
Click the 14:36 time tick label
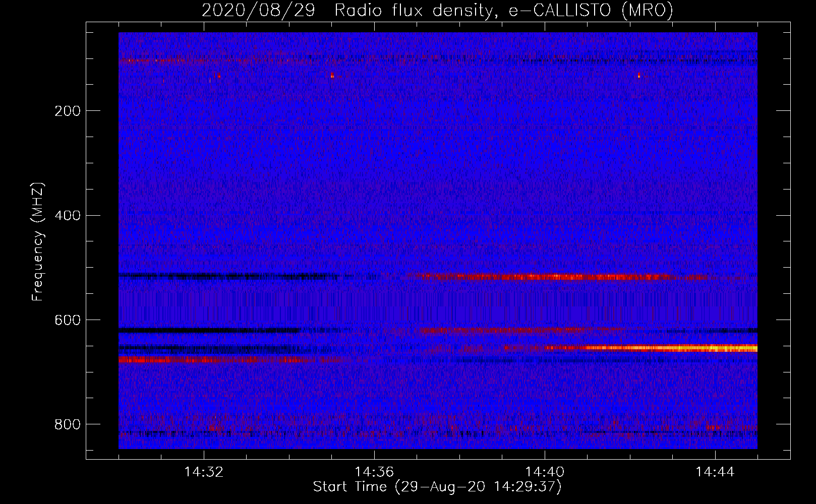(374, 472)
